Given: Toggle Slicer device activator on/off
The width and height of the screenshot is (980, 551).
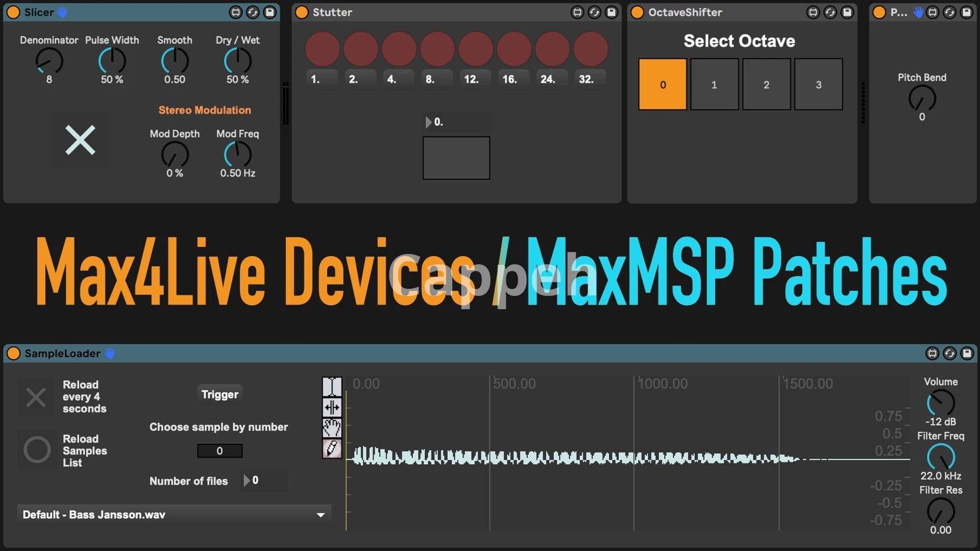Looking at the screenshot, I should point(13,12).
